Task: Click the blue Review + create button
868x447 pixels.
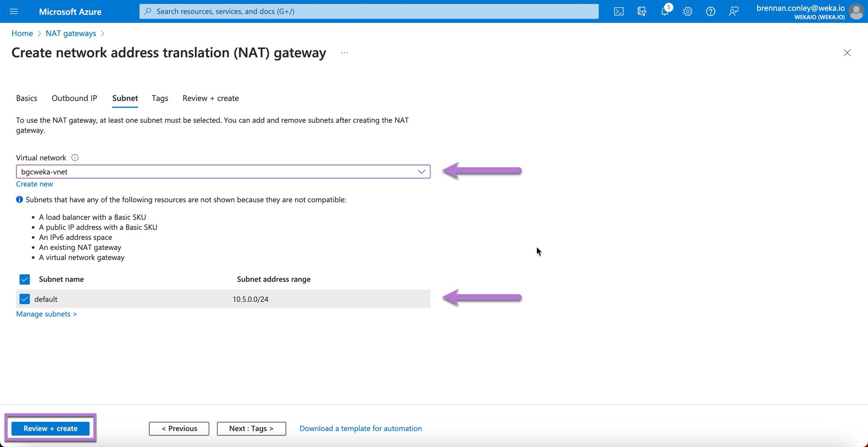Action: pos(50,428)
